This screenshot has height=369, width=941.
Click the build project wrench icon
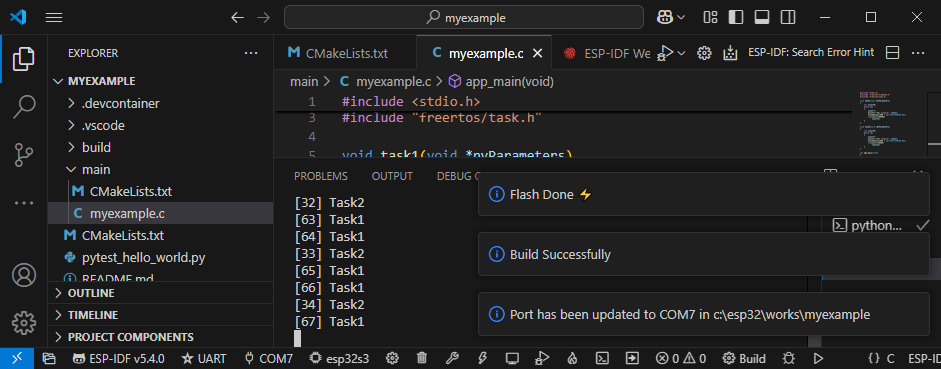(x=452, y=359)
